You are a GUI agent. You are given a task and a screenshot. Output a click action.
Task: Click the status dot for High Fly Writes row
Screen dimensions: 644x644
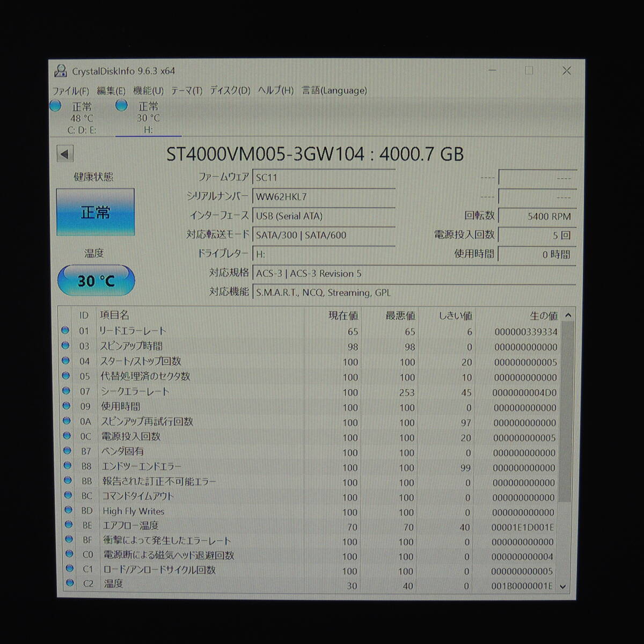pos(69,510)
